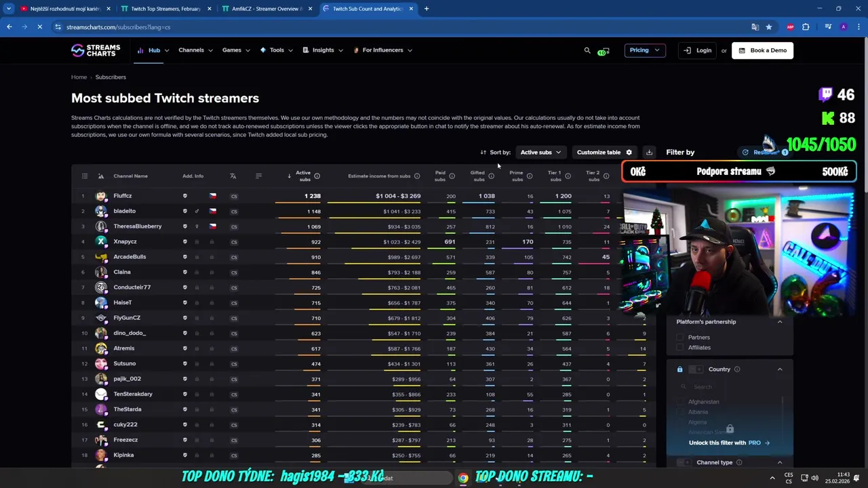The width and height of the screenshot is (868, 488).
Task: Click info icon beside Estimate income from subs
Action: [417, 176]
